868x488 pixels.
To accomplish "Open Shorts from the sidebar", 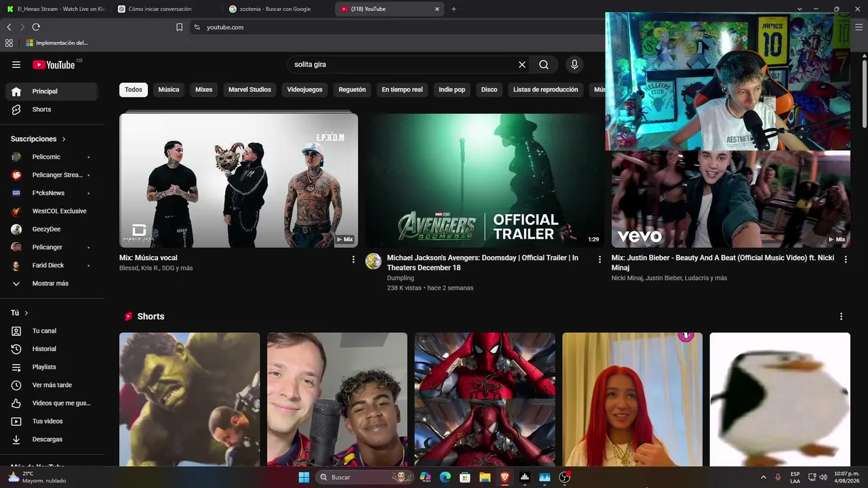I will tap(52, 109).
